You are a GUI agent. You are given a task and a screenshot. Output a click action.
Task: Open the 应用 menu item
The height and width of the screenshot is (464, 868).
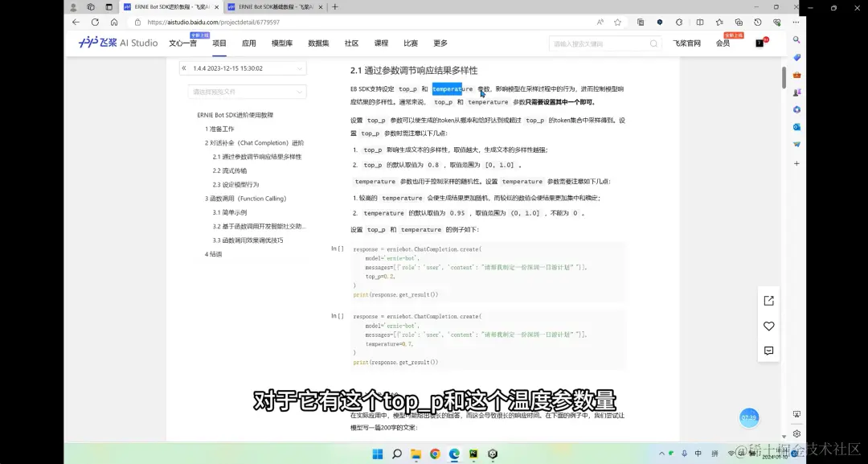tap(248, 43)
